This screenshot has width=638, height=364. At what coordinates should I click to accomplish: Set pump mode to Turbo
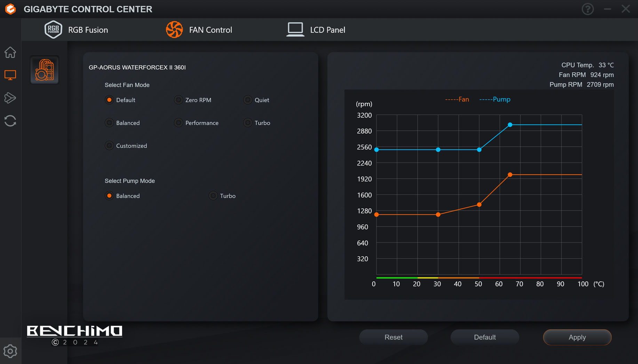coord(213,196)
